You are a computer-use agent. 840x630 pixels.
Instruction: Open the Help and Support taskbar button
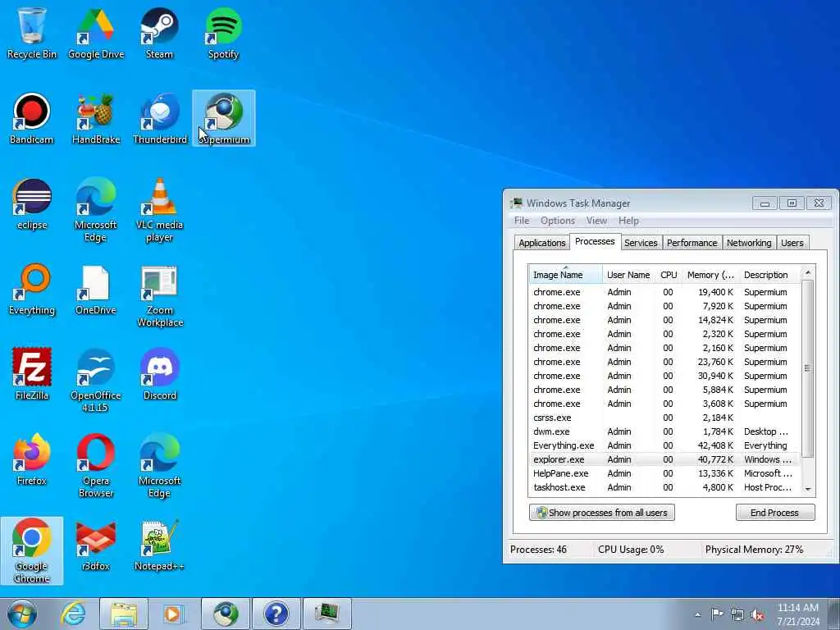[x=276, y=614]
